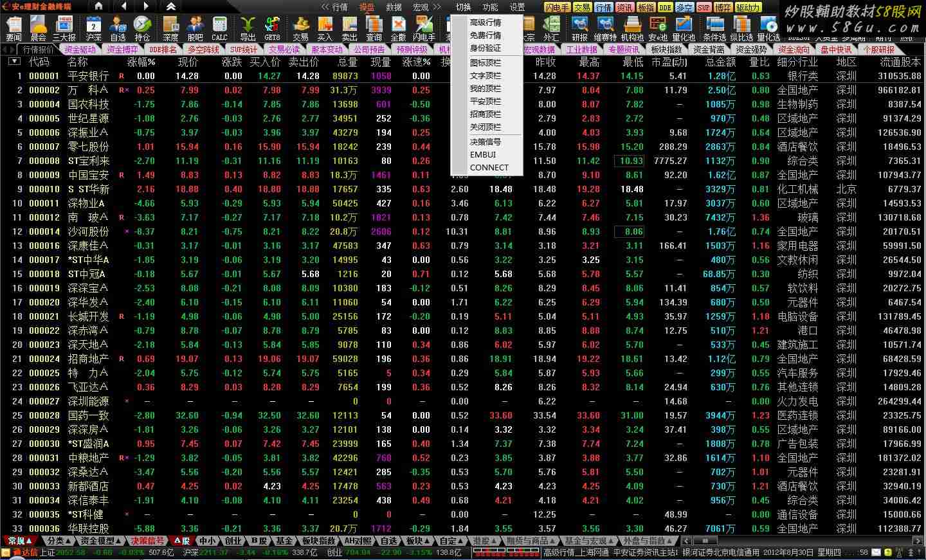Image resolution: width=926 pixels, height=560 pixels.
Task: Switch to the 资金驱动 tab
Action: point(80,50)
